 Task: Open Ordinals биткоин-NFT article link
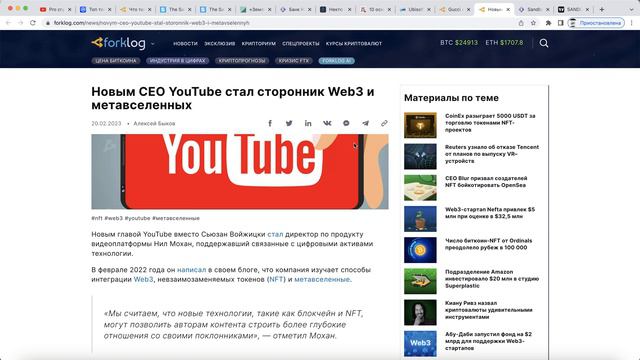489,244
